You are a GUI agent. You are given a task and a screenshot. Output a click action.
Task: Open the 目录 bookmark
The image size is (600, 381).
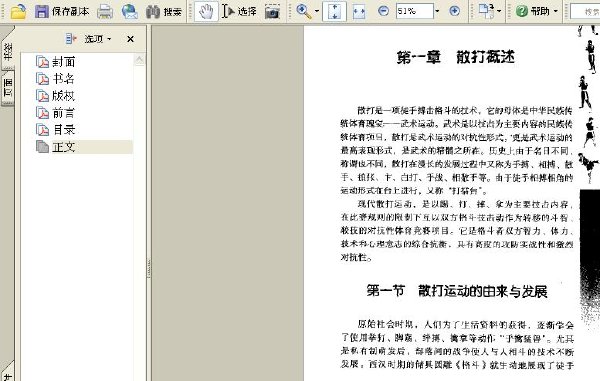[x=64, y=130]
